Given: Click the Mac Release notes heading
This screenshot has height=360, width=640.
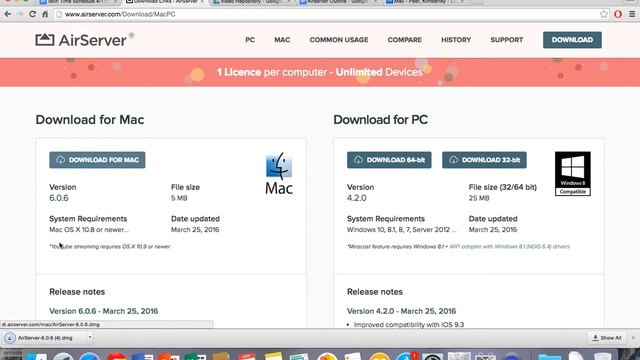Looking at the screenshot, I should point(77,292).
